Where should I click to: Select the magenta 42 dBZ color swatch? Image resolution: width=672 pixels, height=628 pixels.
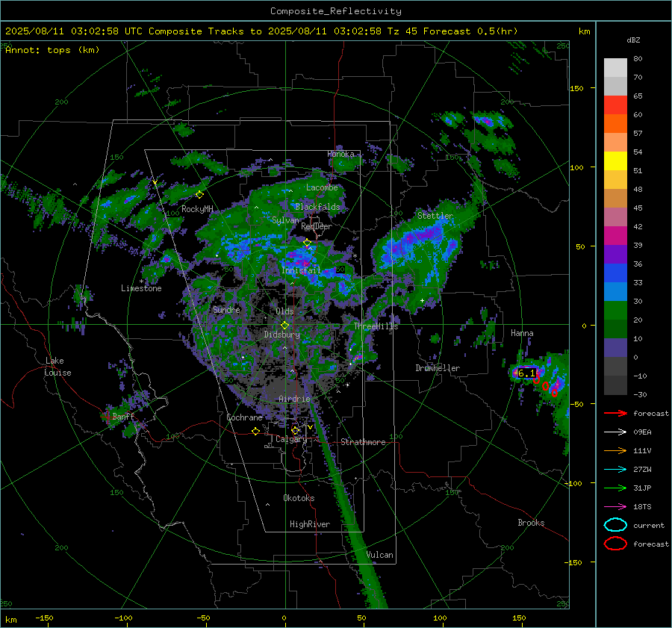pyautogui.click(x=615, y=235)
